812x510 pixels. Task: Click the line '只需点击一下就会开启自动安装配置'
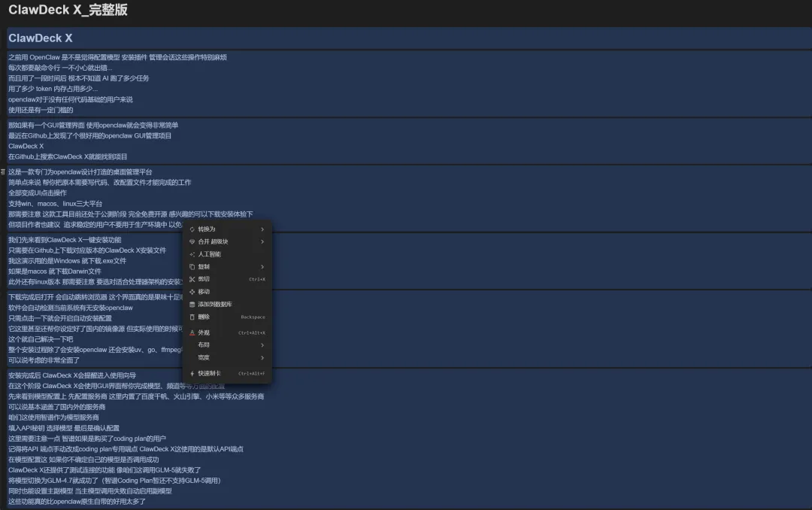(x=60, y=318)
